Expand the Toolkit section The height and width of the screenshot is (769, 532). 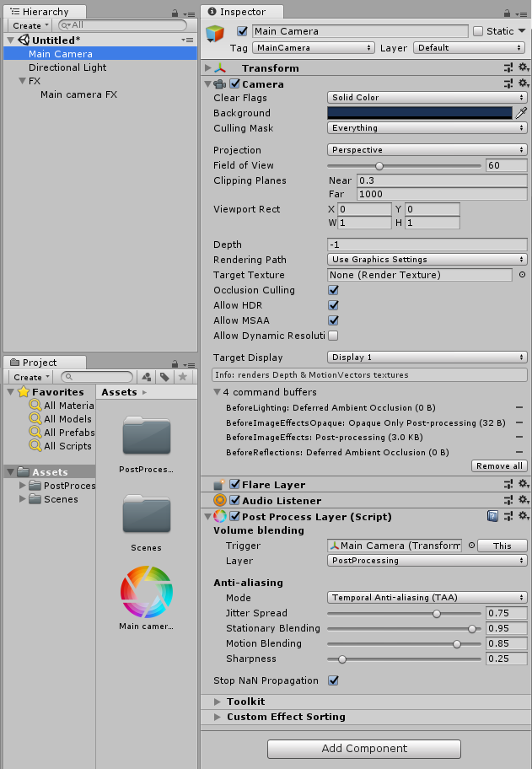218,702
